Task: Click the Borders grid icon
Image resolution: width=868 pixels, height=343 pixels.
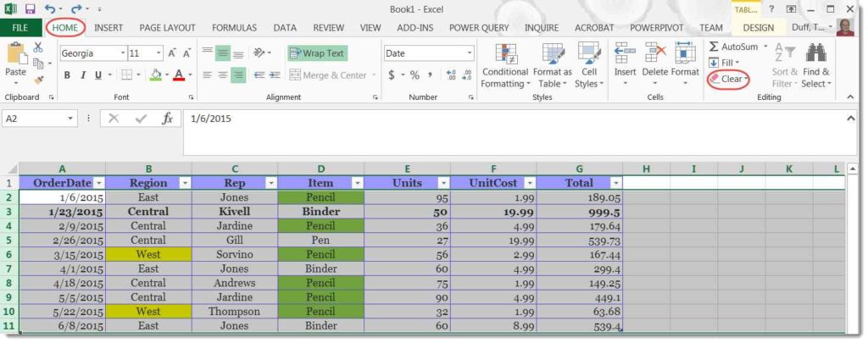Action: click(127, 75)
